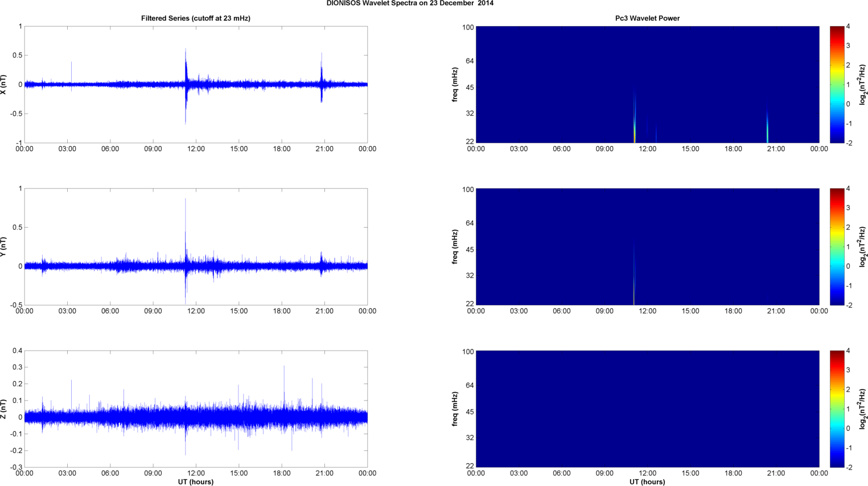Click the '03:00' tick under the Y series plot
This screenshot has width=868, height=486.
(x=67, y=311)
